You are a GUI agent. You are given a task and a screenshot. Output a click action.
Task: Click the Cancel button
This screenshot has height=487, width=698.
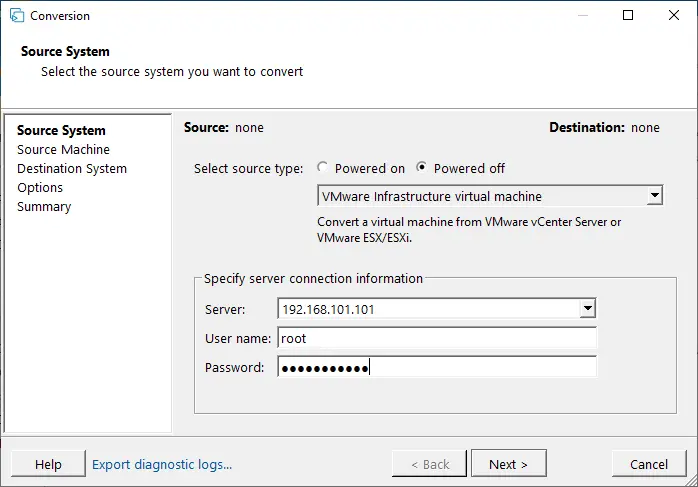pyautogui.click(x=649, y=464)
